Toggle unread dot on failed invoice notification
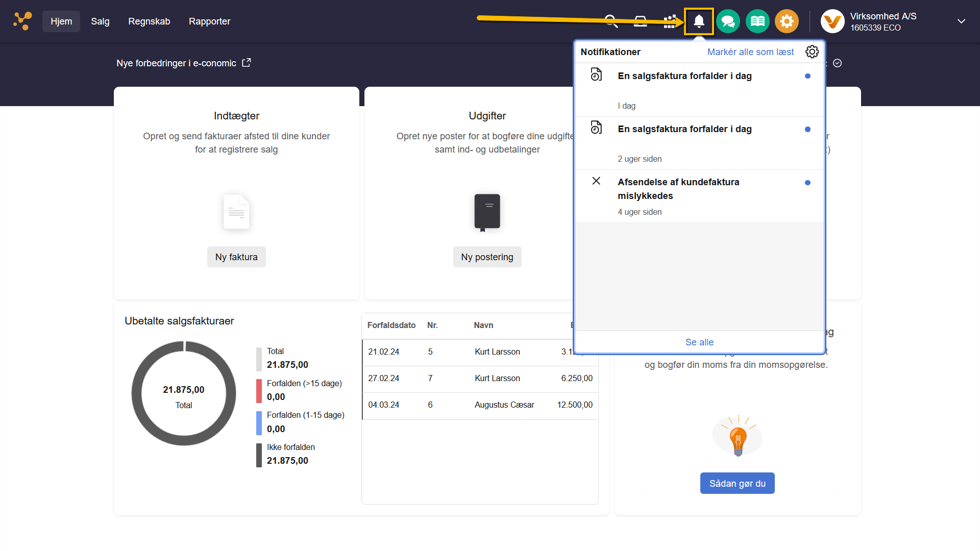This screenshot has height=551, width=980. click(x=807, y=182)
